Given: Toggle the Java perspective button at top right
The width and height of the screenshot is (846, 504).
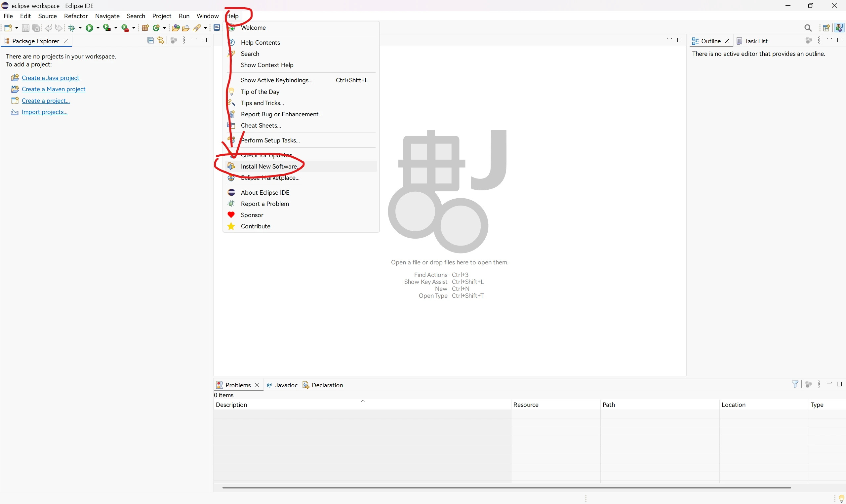Looking at the screenshot, I should [839, 28].
